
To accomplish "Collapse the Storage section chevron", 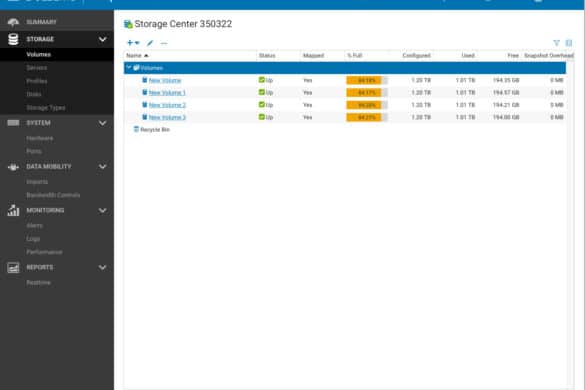I will click(103, 39).
